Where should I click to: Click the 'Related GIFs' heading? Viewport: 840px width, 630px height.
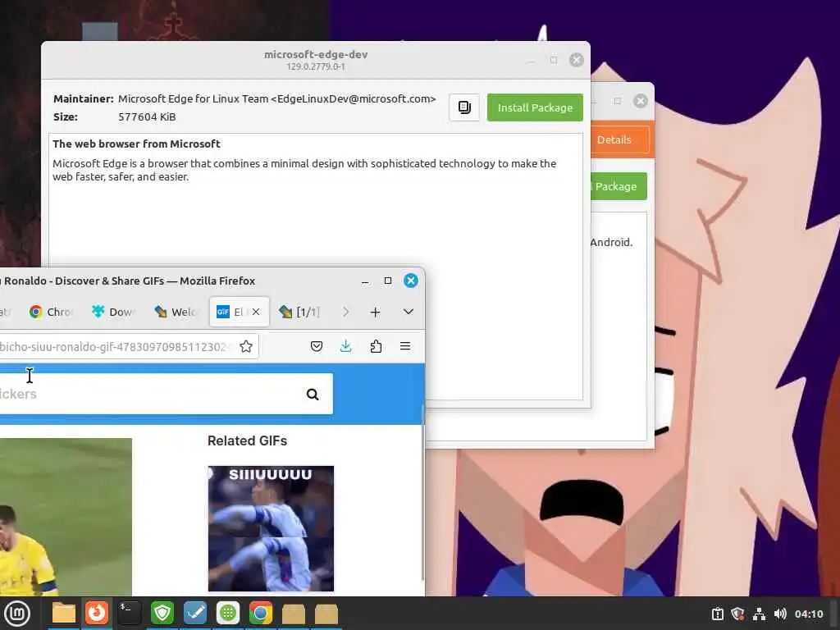(x=248, y=441)
